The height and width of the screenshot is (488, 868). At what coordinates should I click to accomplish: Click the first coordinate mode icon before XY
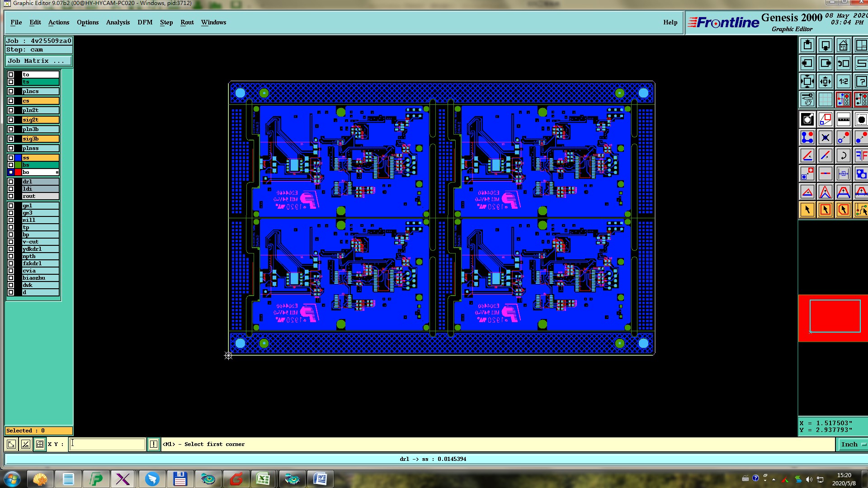coord(11,444)
